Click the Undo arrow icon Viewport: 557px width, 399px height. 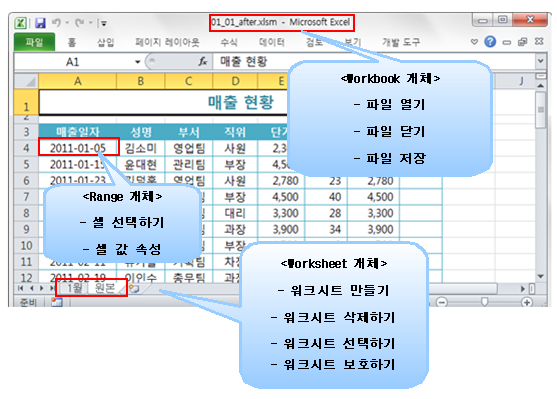(x=56, y=23)
